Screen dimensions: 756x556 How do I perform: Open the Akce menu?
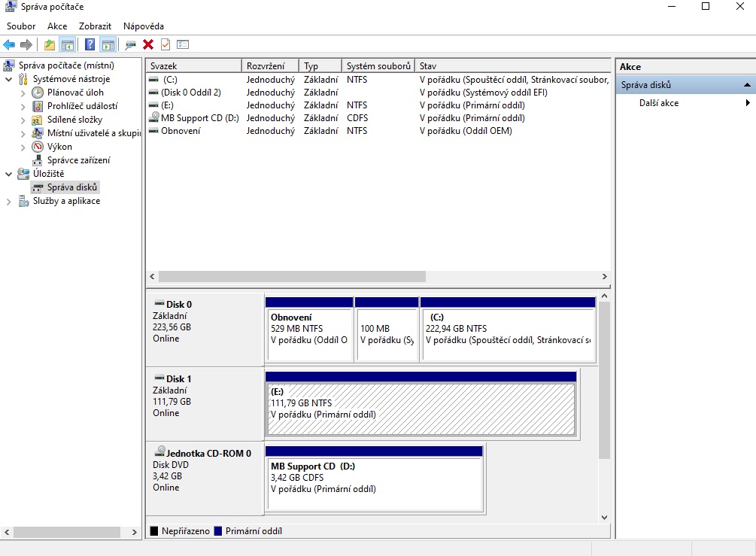pos(57,26)
